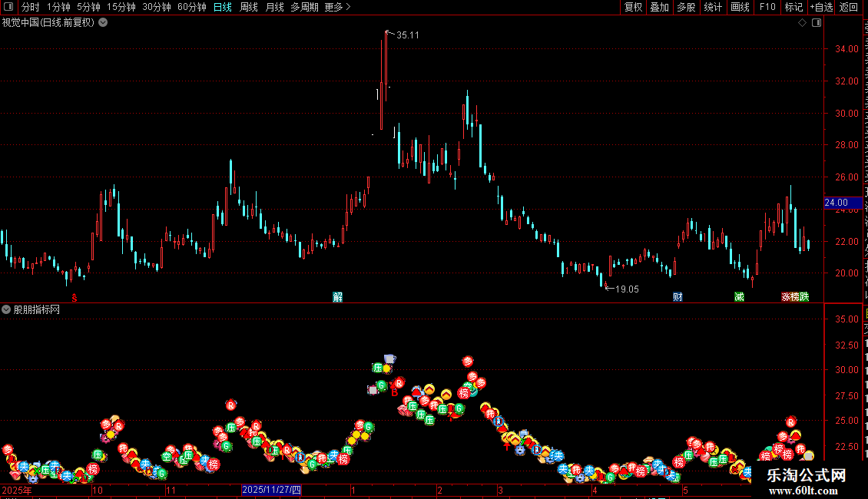Select the 日线 daily chart tab
This screenshot has width=868, height=499.
[223, 7]
